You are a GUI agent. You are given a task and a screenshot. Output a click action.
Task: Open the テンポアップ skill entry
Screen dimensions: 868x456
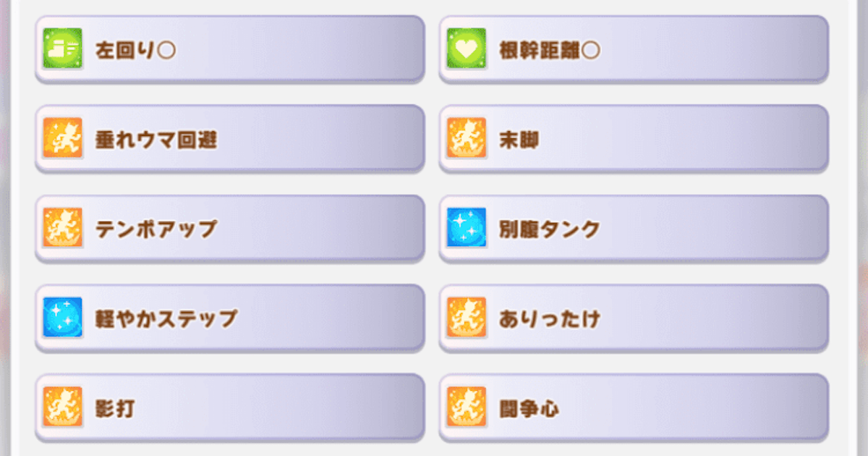tap(230, 228)
